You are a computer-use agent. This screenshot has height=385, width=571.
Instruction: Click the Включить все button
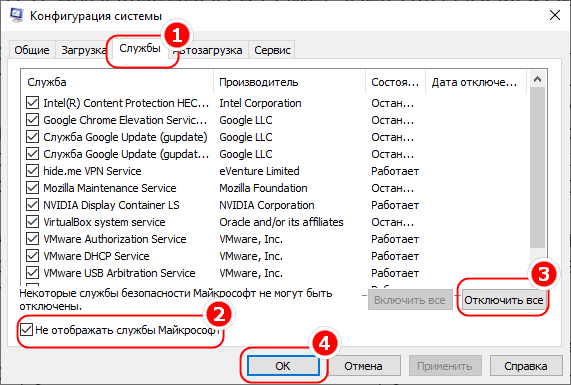(x=410, y=300)
